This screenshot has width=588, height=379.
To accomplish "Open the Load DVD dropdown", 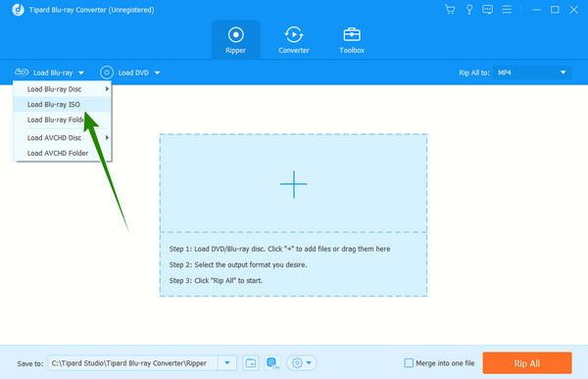I will (x=130, y=72).
